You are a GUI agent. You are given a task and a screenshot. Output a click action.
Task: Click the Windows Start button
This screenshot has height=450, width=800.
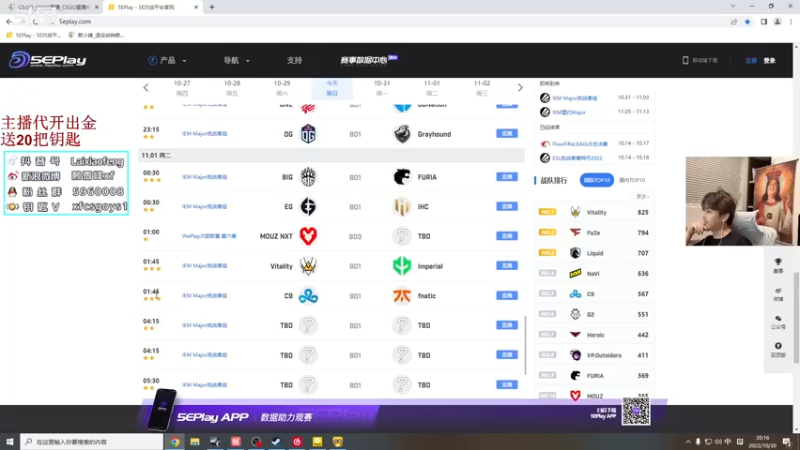pos(10,442)
